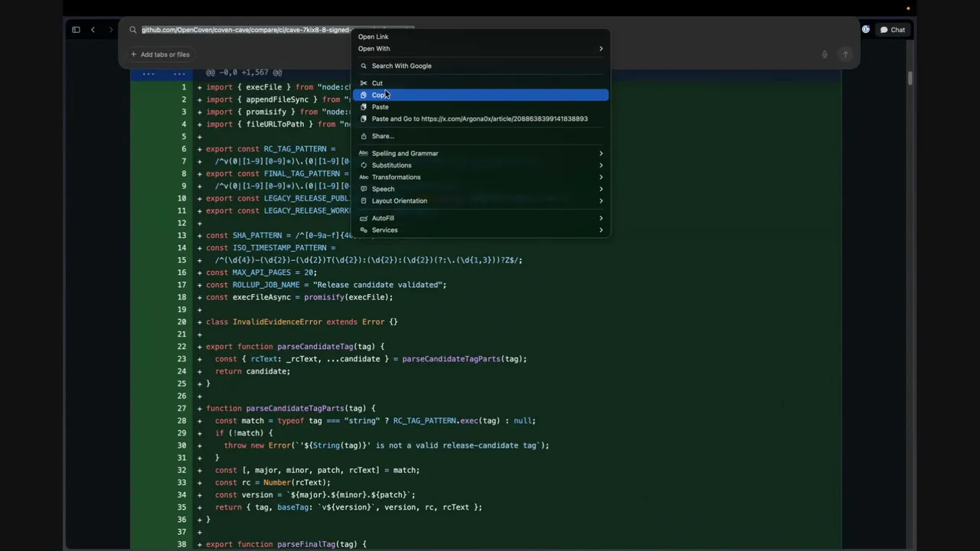The image size is (980, 551).
Task: Click 'return candidate;' code line
Action: click(x=252, y=371)
